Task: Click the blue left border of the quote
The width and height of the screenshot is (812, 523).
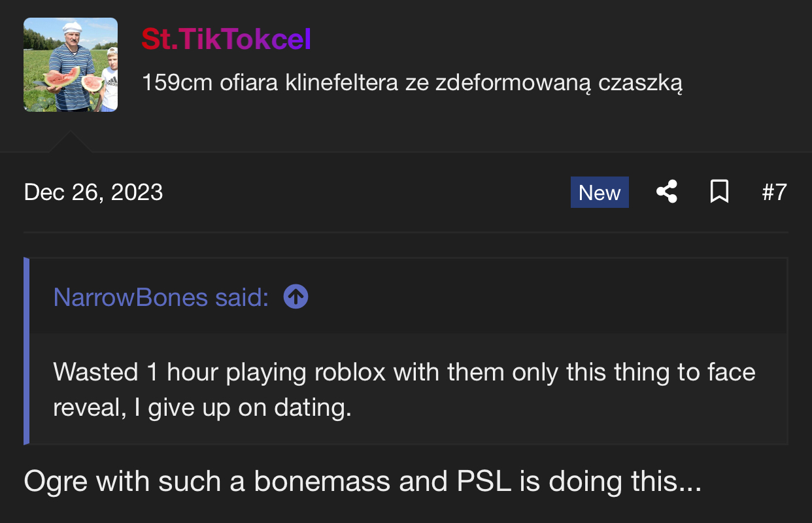Action: [x=27, y=351]
